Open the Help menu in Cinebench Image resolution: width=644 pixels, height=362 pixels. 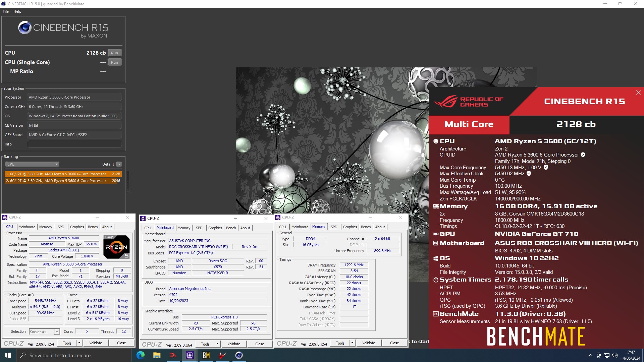pos(17,11)
